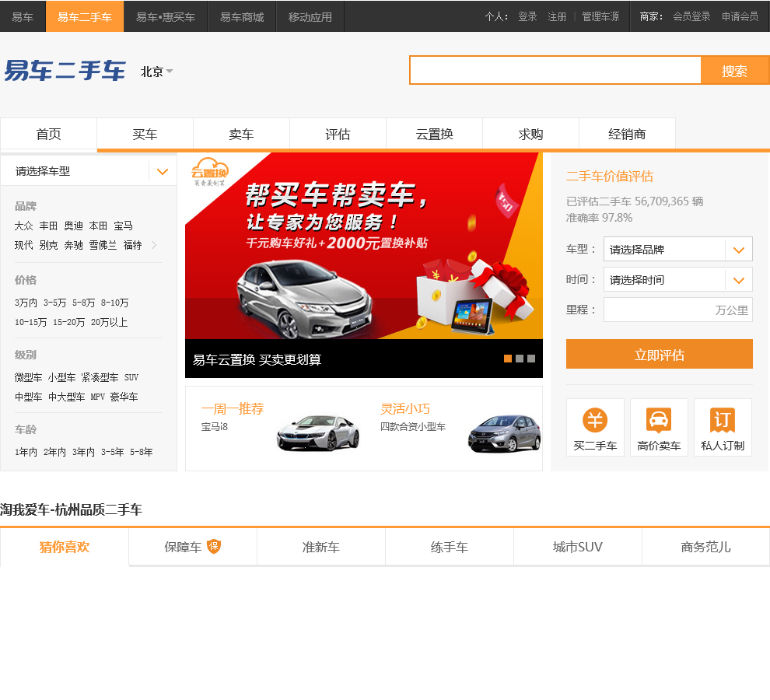This screenshot has width=770, height=700.
Task: Switch to the 商务范儿 tab
Action: tap(705, 547)
